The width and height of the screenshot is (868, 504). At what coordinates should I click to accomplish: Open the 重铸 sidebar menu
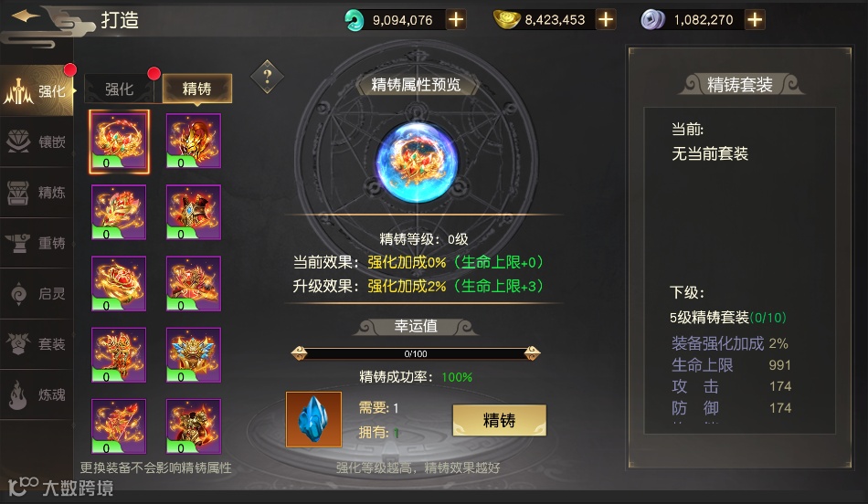[37, 243]
